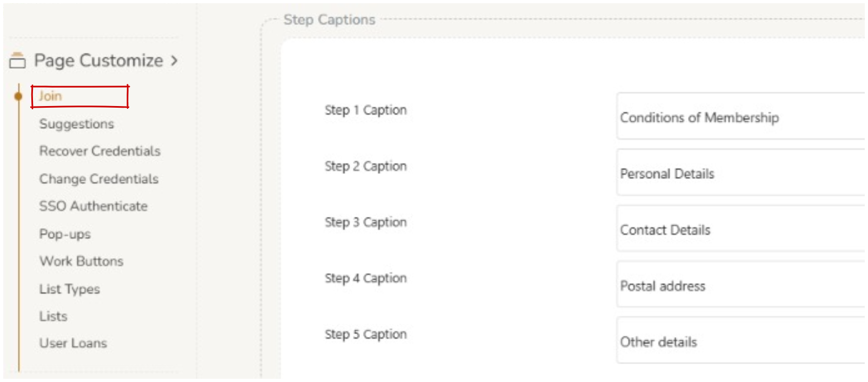Select Lists in the sidebar
The height and width of the screenshot is (382, 868).
(x=53, y=316)
